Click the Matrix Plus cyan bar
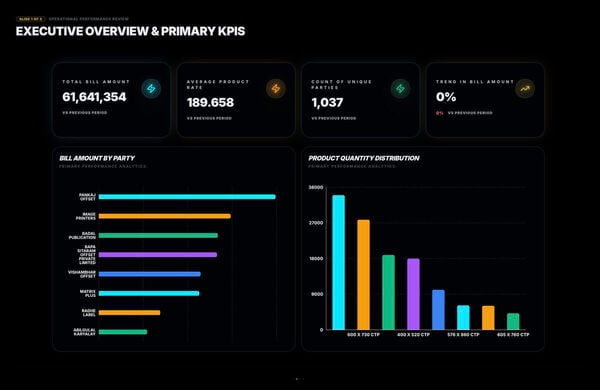The height and width of the screenshot is (390, 600). (149, 294)
